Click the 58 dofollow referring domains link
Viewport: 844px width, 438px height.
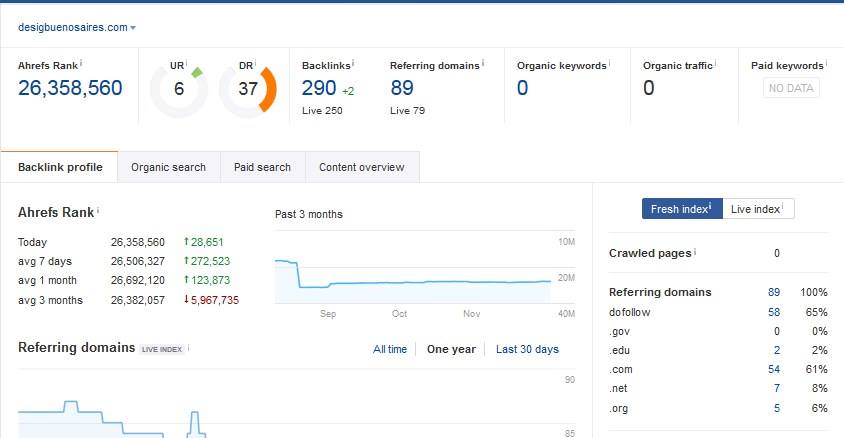[774, 312]
